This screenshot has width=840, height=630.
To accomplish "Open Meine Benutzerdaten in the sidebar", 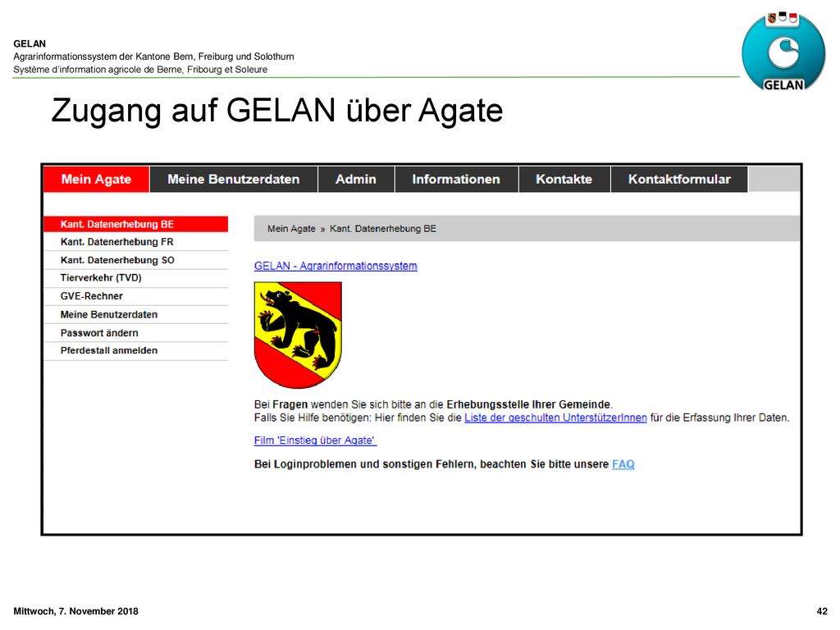I will (x=136, y=314).
